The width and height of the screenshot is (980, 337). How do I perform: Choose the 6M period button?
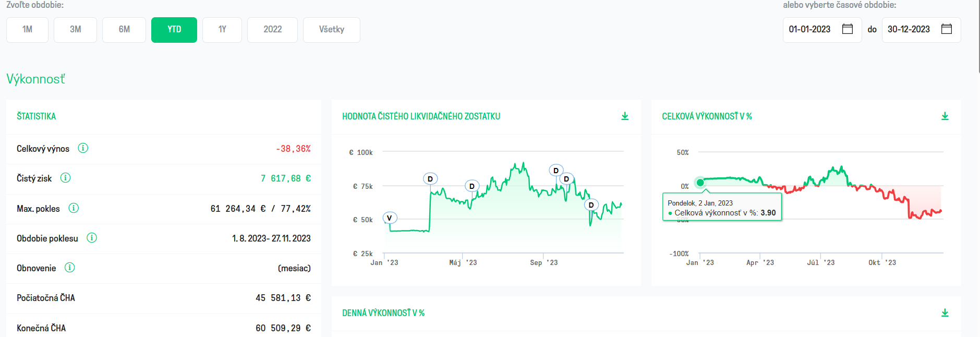click(x=124, y=30)
